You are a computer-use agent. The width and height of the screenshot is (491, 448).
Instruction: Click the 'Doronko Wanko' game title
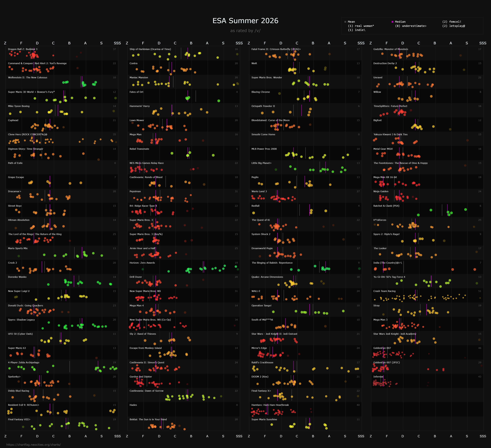click(x=17, y=277)
